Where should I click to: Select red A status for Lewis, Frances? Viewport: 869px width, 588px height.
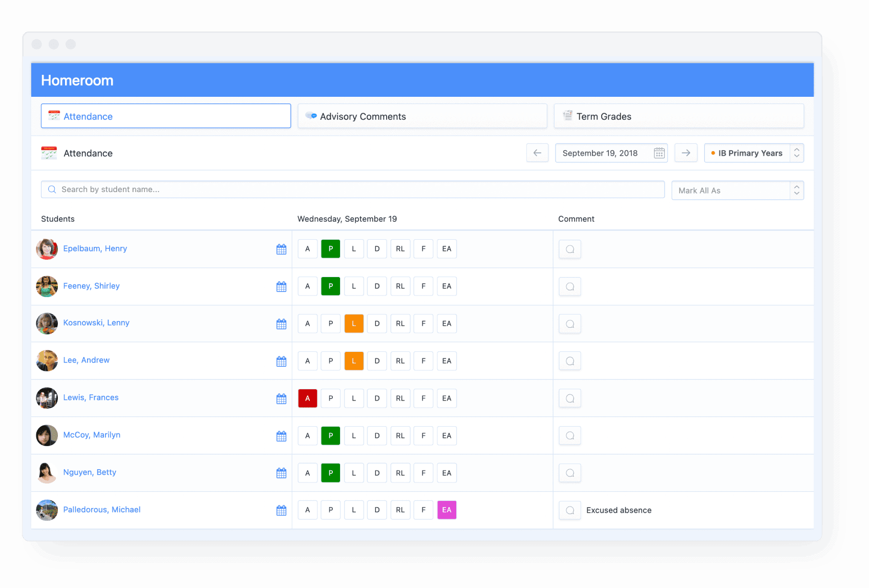pyautogui.click(x=308, y=398)
